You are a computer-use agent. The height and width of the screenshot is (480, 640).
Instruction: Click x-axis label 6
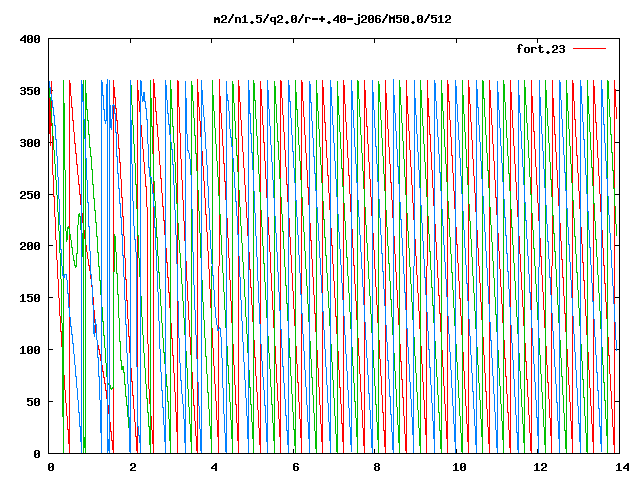point(296,467)
